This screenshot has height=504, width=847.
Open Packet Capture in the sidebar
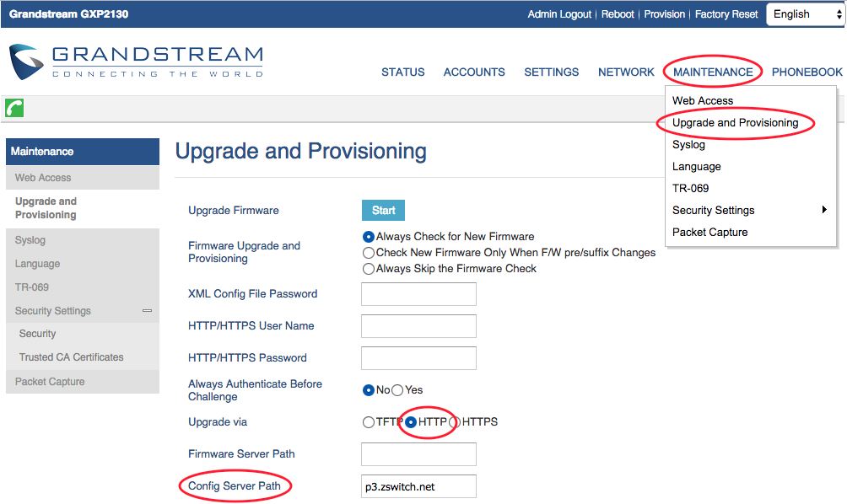83,382
